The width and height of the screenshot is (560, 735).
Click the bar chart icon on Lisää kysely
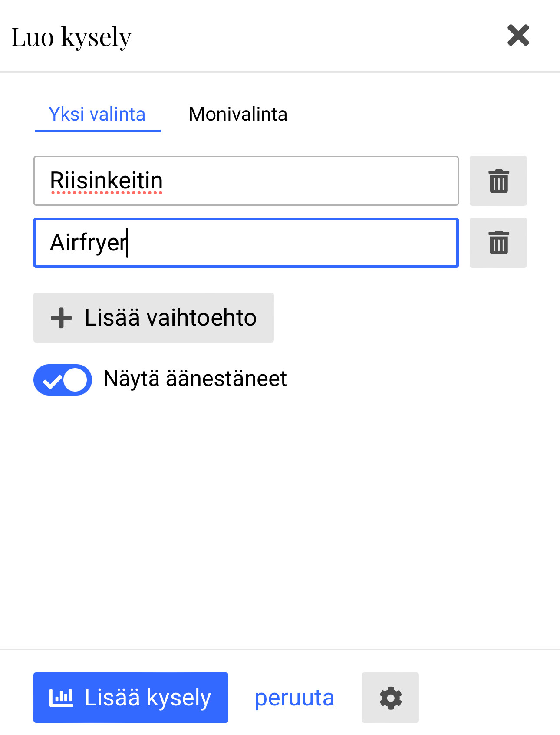pyautogui.click(x=61, y=698)
